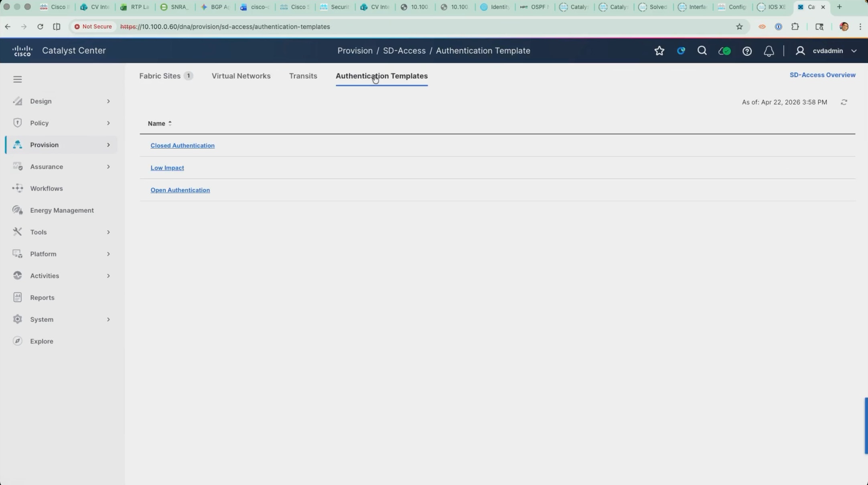Expand the Tools menu chevron

pos(108,232)
